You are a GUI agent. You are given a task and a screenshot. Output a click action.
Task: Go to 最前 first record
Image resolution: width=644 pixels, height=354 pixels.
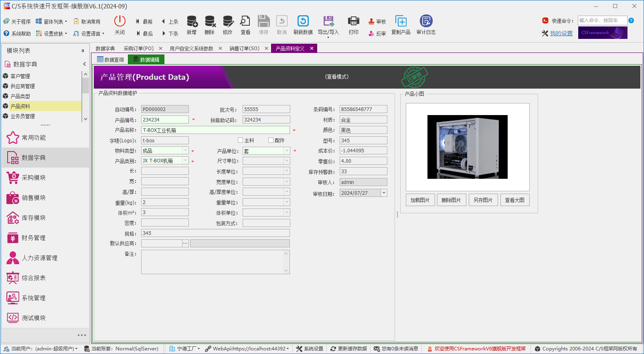(x=144, y=22)
